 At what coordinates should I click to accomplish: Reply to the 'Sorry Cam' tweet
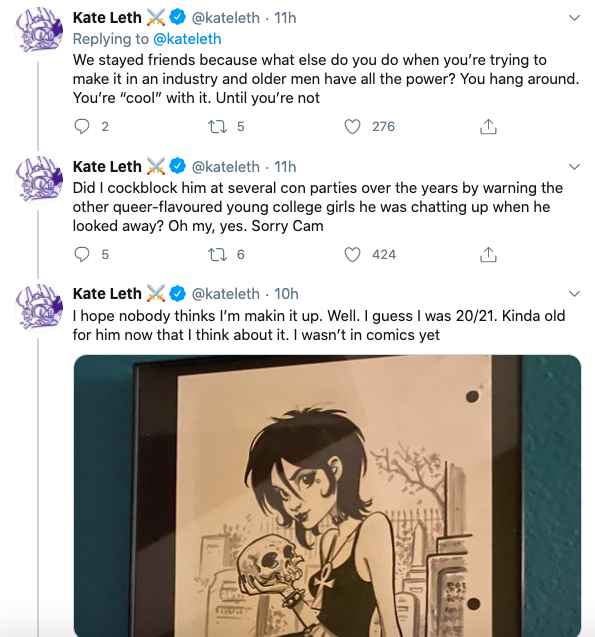pyautogui.click(x=82, y=255)
